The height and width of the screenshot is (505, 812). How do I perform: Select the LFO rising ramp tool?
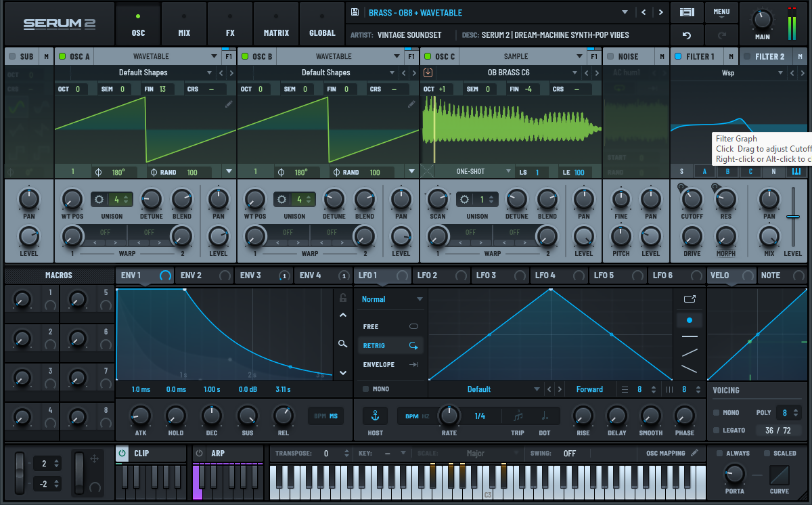(x=690, y=353)
